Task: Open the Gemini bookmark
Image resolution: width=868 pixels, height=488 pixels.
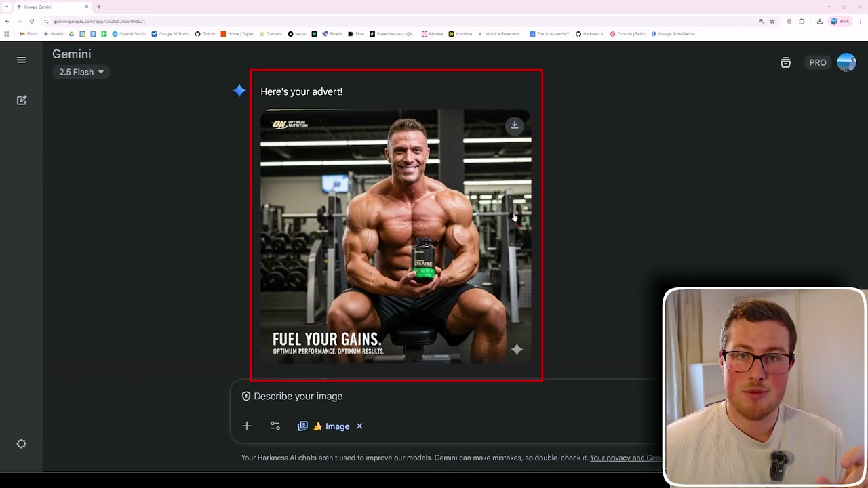Action: 54,33
